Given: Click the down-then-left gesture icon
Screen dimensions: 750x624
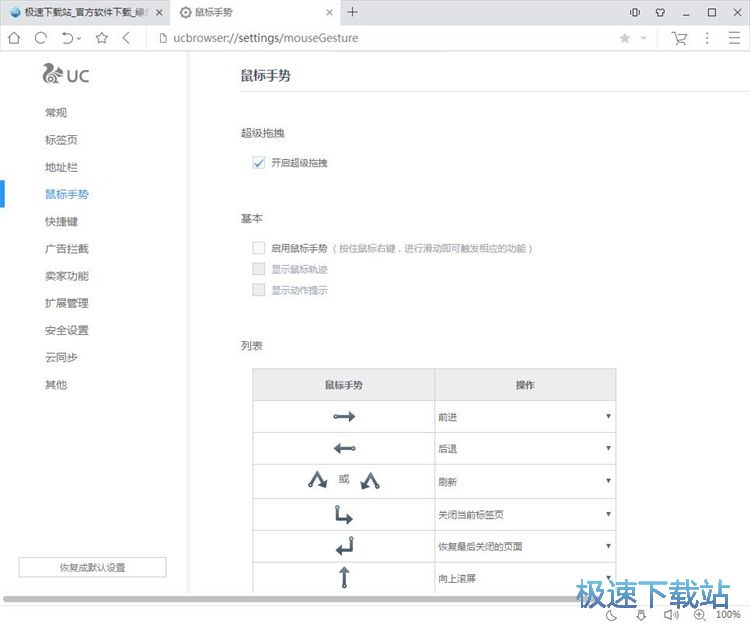Looking at the screenshot, I should pos(344,546).
